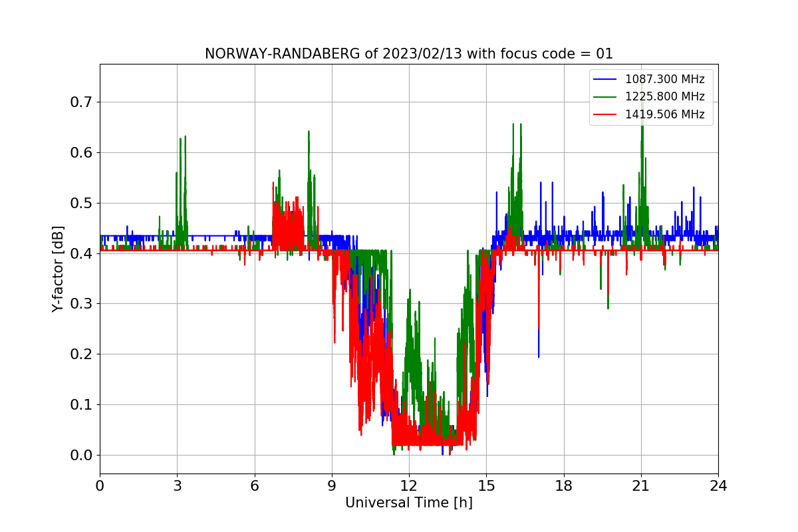Click the y-axis tick label 0.7
This screenshot has height=532, width=798.
click(81, 102)
